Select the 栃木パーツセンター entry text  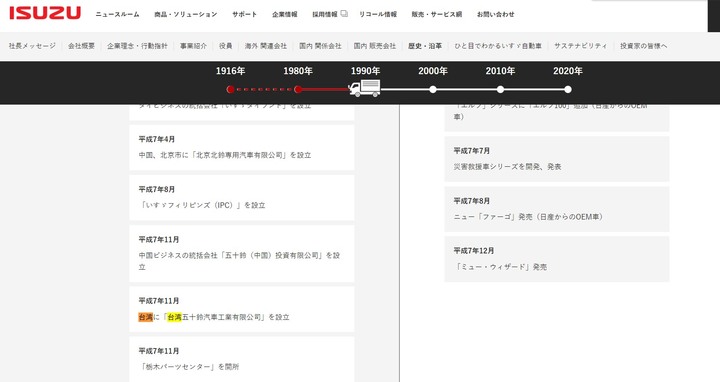(189, 367)
